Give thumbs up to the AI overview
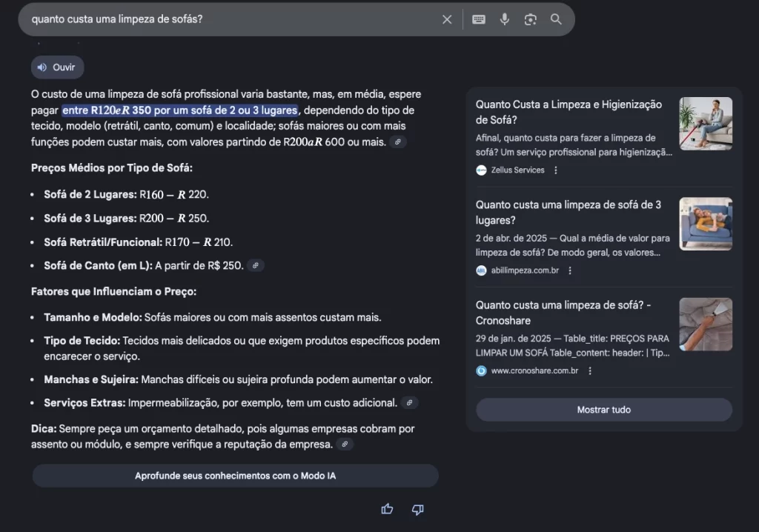This screenshot has height=532, width=759. [x=387, y=509]
